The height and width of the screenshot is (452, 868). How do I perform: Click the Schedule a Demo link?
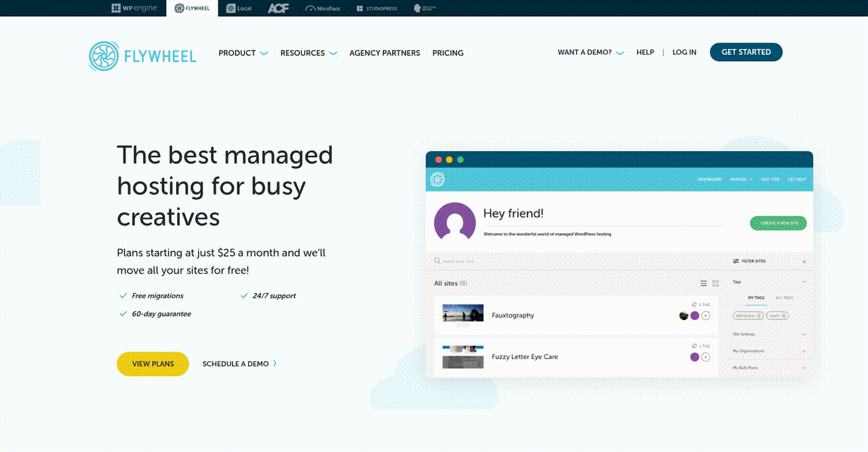click(239, 364)
